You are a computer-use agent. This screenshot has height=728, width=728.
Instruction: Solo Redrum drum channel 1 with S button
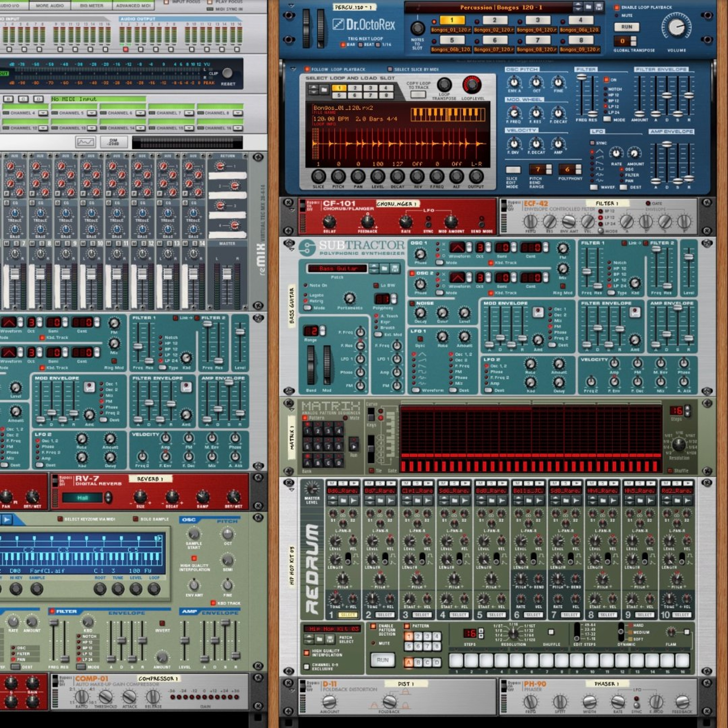[342, 483]
